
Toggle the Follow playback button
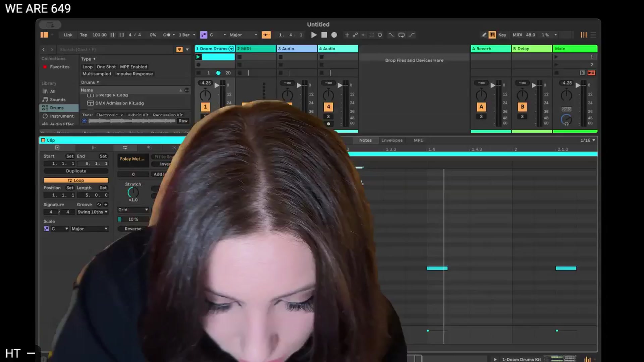point(266,35)
